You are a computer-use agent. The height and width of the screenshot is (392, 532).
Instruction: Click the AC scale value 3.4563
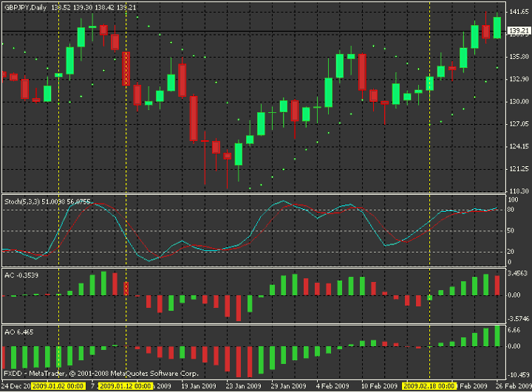click(517, 274)
